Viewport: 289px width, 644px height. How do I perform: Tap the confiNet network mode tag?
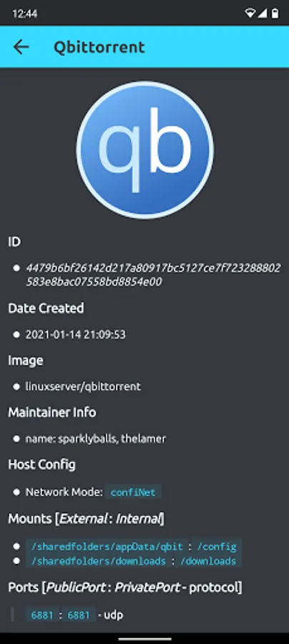(133, 492)
